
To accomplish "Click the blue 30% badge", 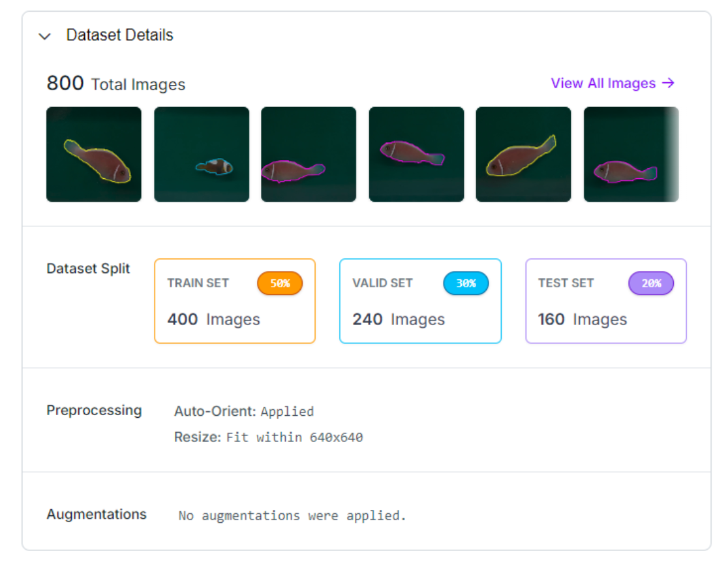I will [466, 283].
